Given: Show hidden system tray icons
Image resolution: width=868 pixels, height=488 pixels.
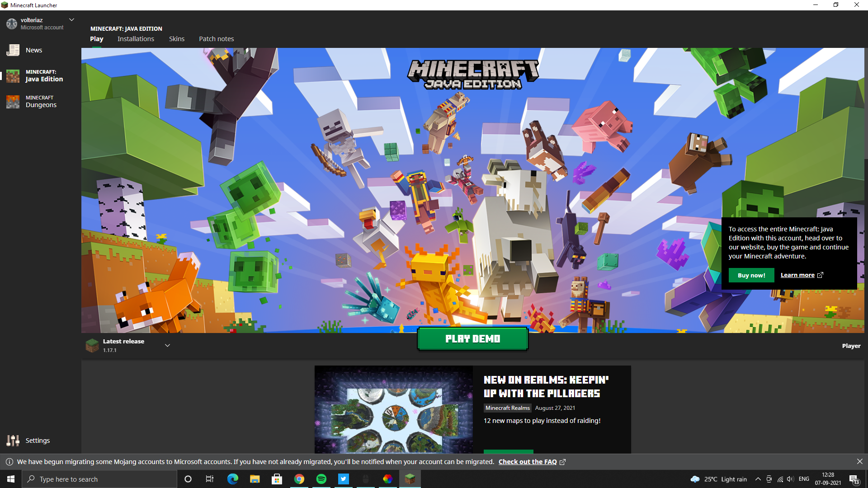Looking at the screenshot, I should click(x=758, y=479).
